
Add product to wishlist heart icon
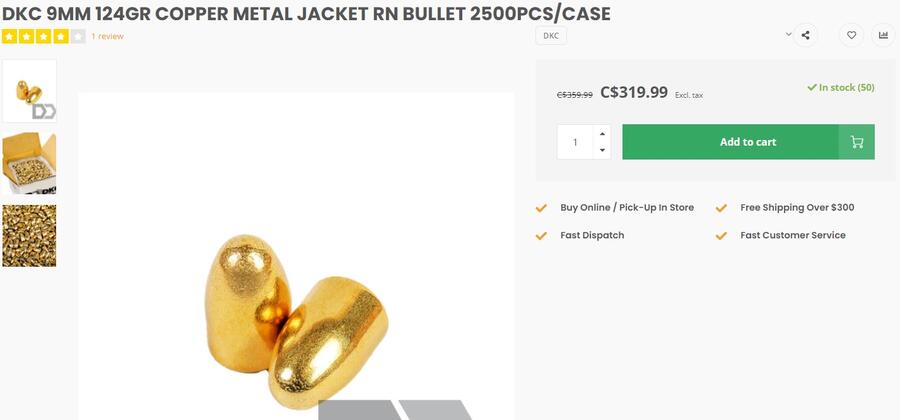point(851,36)
